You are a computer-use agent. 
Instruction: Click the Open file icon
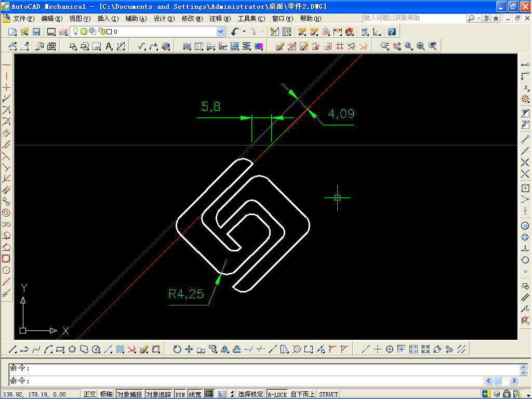coord(24,32)
